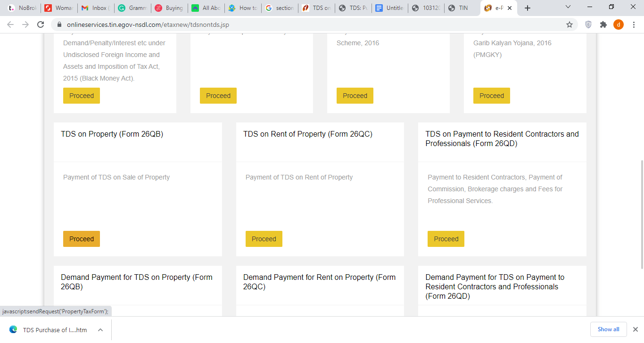Open a new browser tab with the plus icon
This screenshot has height=343, width=644.
point(528,8)
